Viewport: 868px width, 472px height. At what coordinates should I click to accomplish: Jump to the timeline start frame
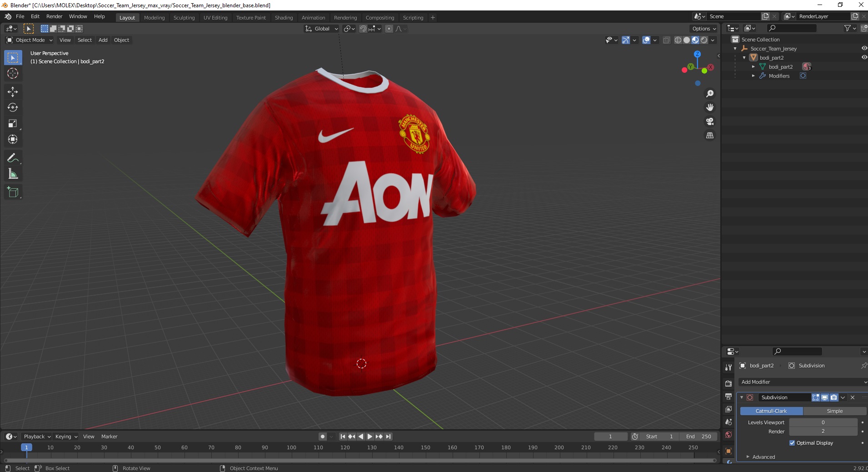tap(343, 437)
